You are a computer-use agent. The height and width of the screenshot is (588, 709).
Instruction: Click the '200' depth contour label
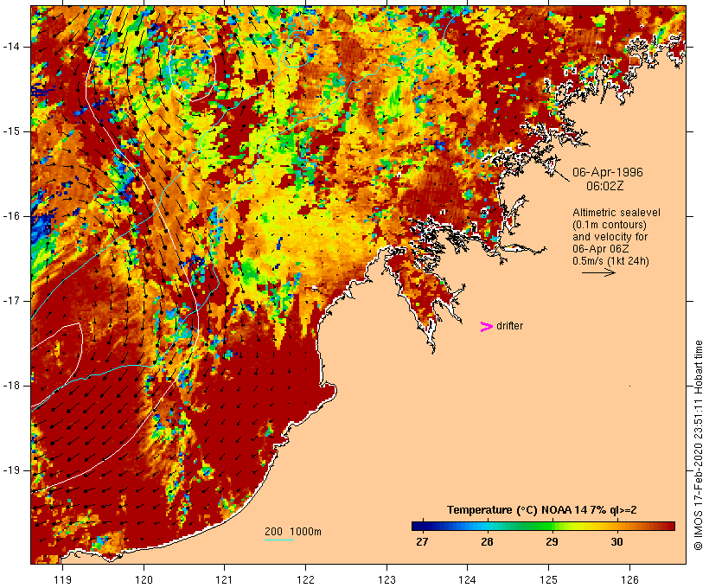click(x=273, y=532)
